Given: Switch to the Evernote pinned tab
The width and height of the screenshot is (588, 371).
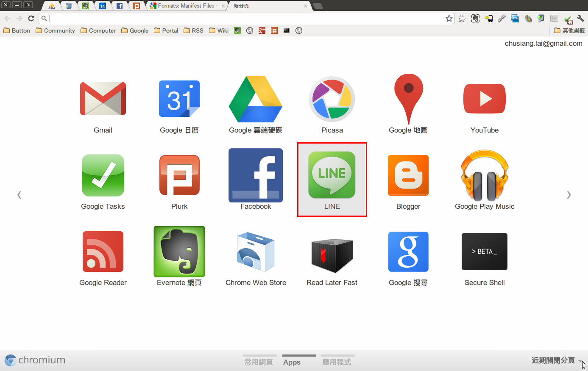Looking at the screenshot, I should (86, 6).
